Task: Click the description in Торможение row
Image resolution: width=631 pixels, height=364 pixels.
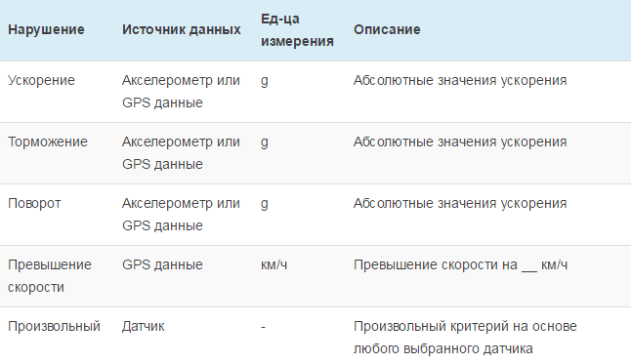Action: pos(460,142)
